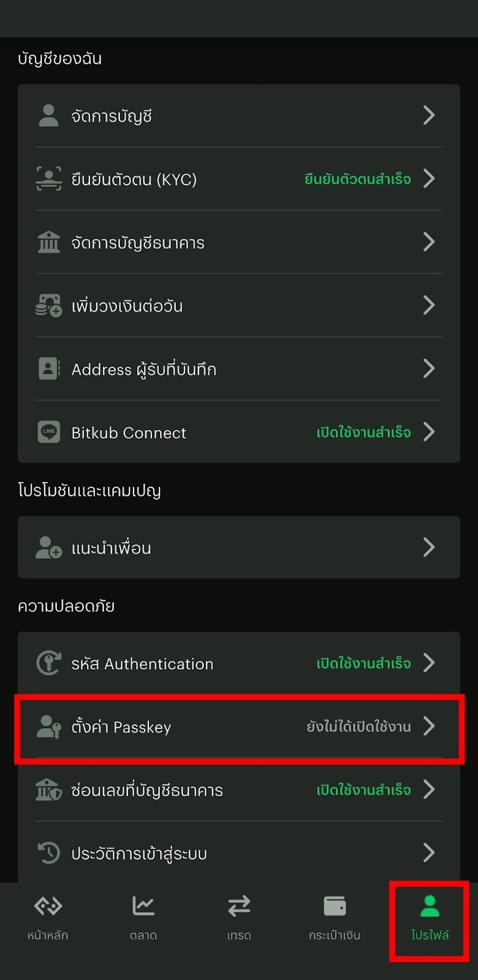Open the กระเป๋าเงิน tab
Image resolution: width=478 pixels, height=980 pixels.
[335, 917]
